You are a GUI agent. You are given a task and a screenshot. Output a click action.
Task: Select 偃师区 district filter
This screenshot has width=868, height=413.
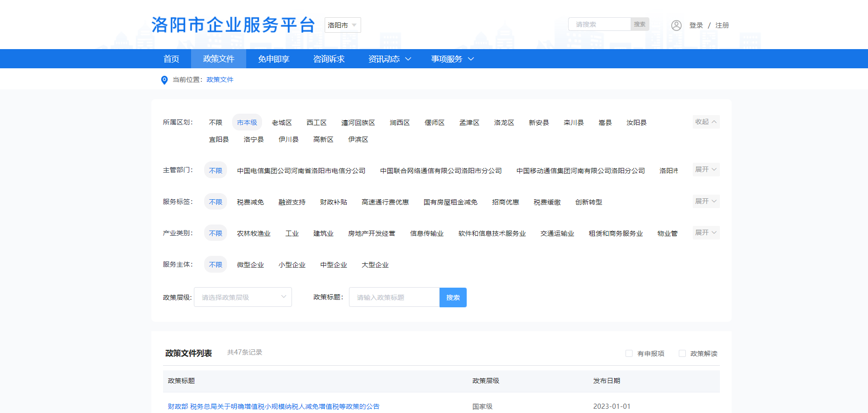pyautogui.click(x=434, y=123)
